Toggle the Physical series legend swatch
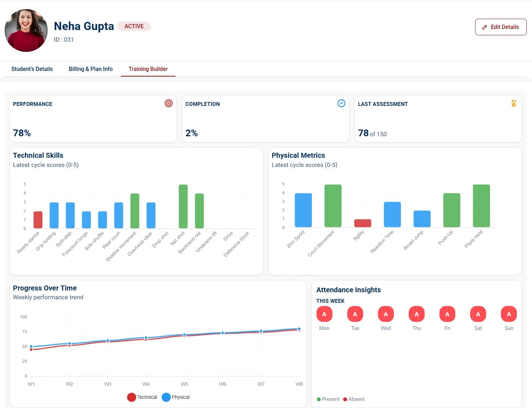532x408 pixels. click(166, 397)
